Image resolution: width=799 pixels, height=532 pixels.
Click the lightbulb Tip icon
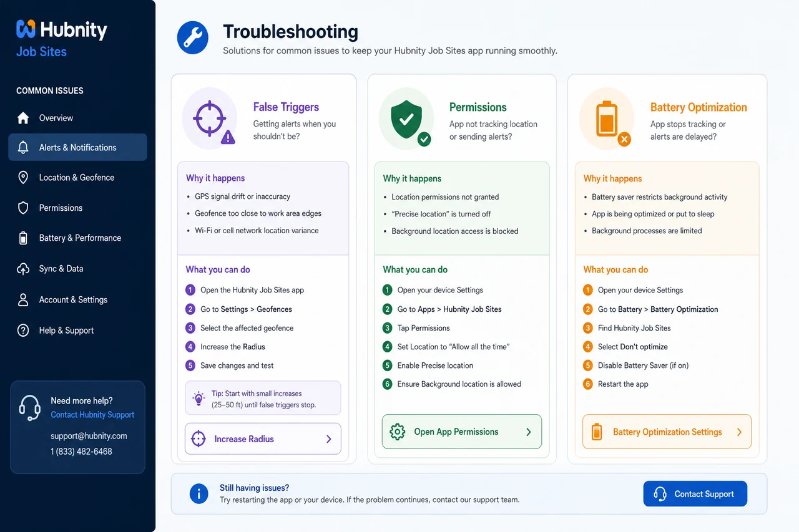[199, 398]
